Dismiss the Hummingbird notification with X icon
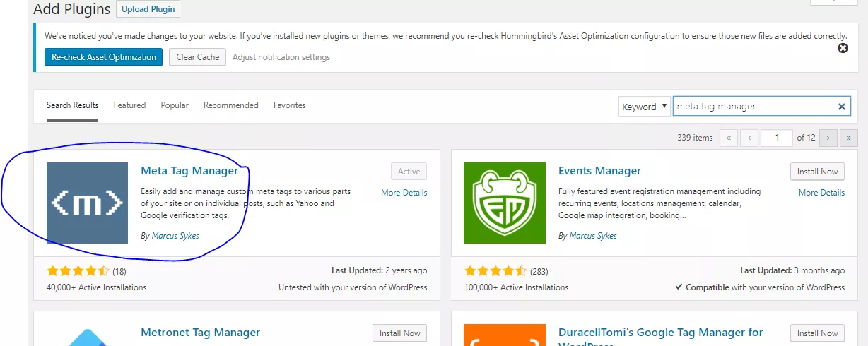Image resolution: width=868 pixels, height=346 pixels. point(843,48)
